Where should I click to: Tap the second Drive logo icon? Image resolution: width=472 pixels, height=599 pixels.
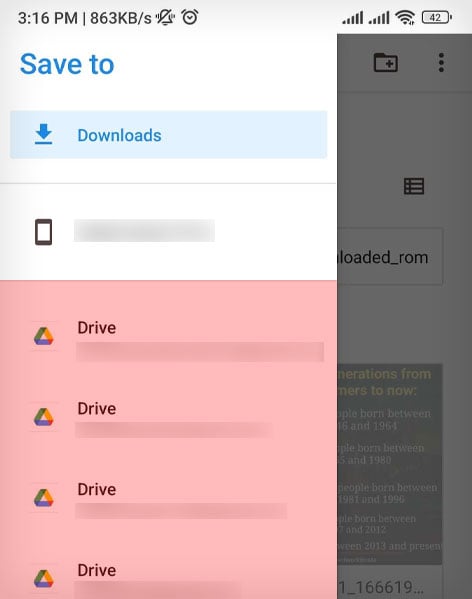click(x=44, y=417)
